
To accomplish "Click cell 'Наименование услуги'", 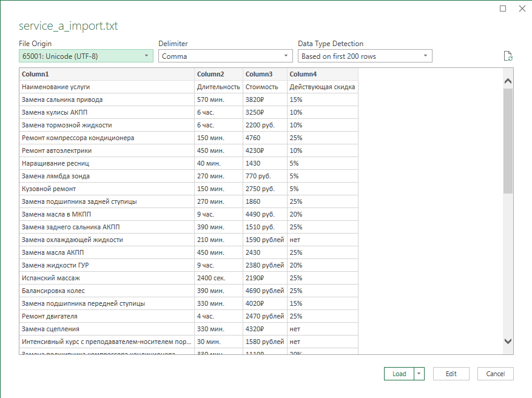I will (107, 87).
